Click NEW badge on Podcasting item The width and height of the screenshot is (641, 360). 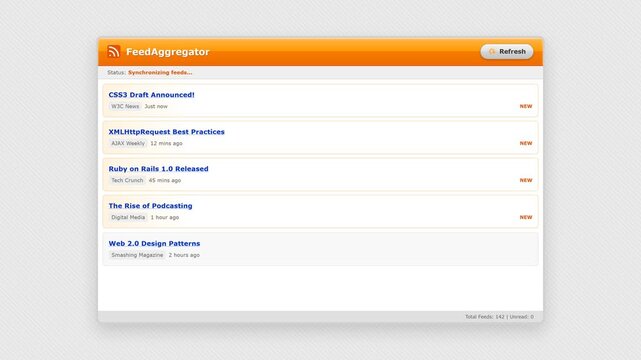click(526, 217)
